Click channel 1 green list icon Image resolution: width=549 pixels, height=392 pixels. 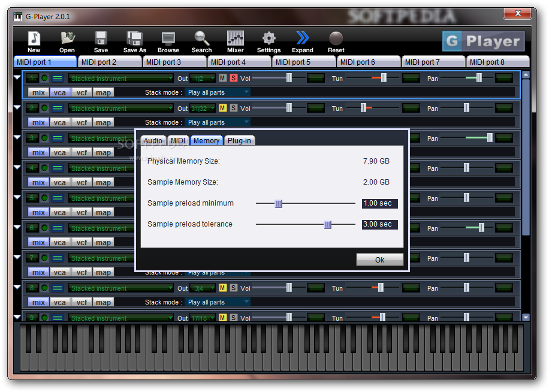(58, 78)
